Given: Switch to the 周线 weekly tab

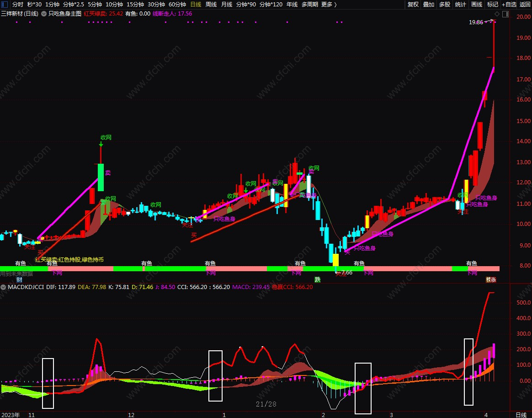Looking at the screenshot, I should 212,5.
